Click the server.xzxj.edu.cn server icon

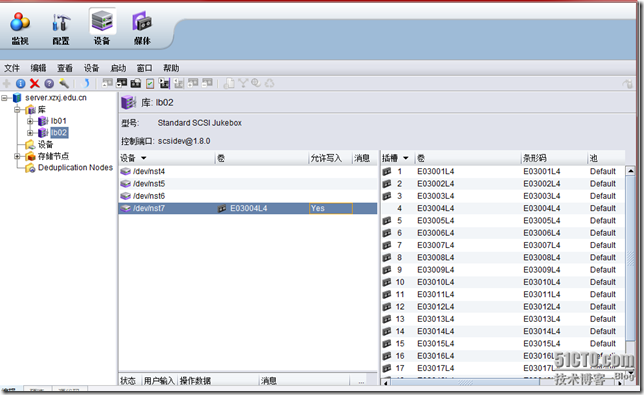pyautogui.click(x=17, y=98)
